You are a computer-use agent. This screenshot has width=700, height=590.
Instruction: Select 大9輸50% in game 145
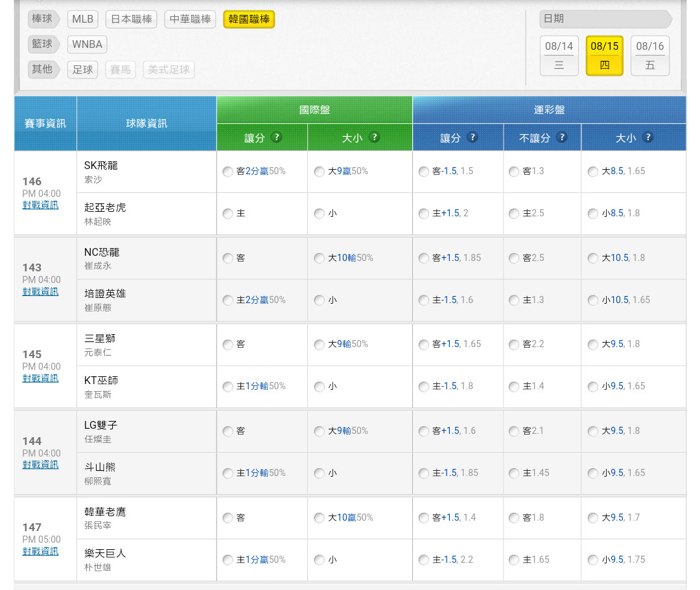tap(319, 345)
